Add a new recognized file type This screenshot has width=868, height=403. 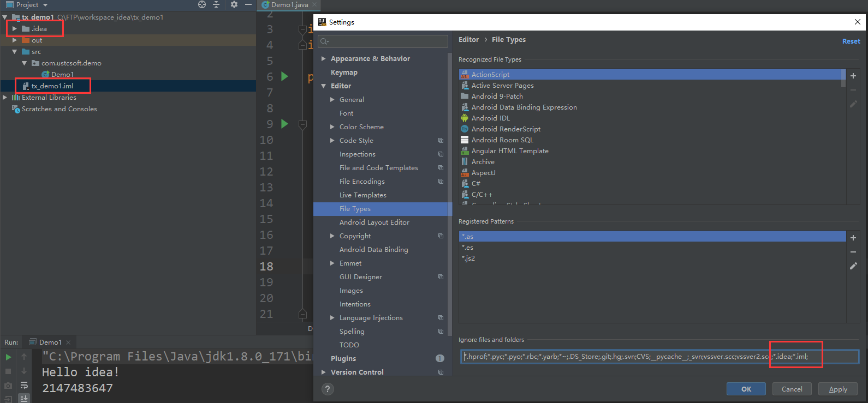[853, 76]
